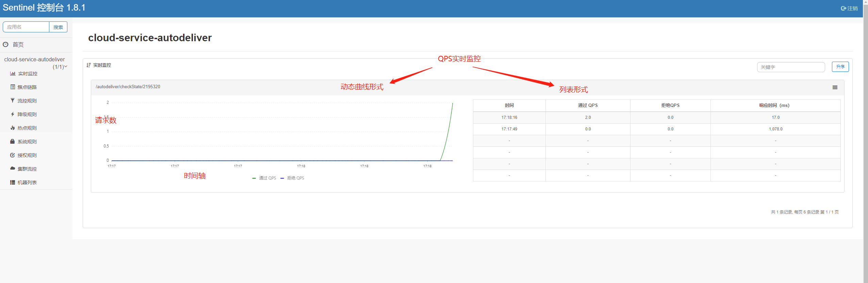
Task: Click the cloud-service-autodeliver page heading
Action: pos(150,38)
